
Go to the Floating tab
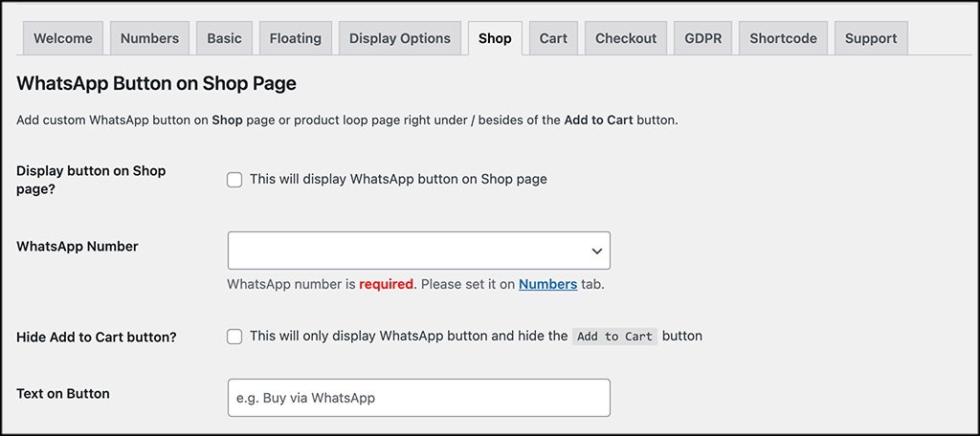point(296,38)
